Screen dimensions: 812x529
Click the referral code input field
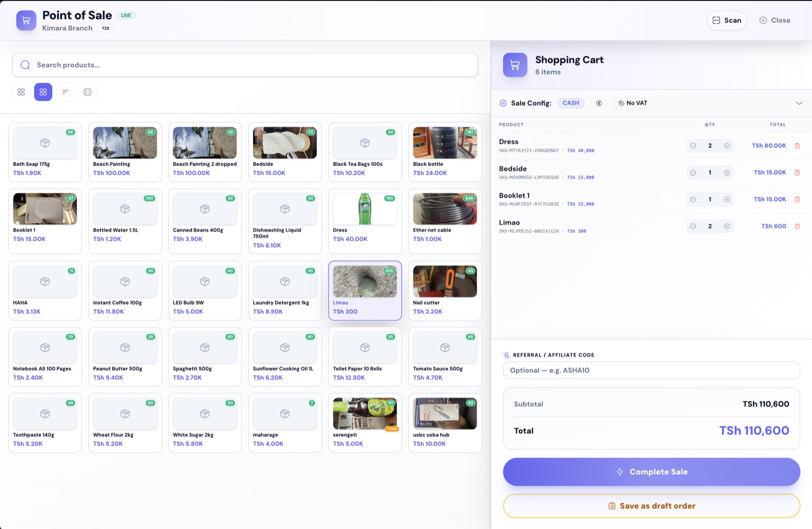652,370
